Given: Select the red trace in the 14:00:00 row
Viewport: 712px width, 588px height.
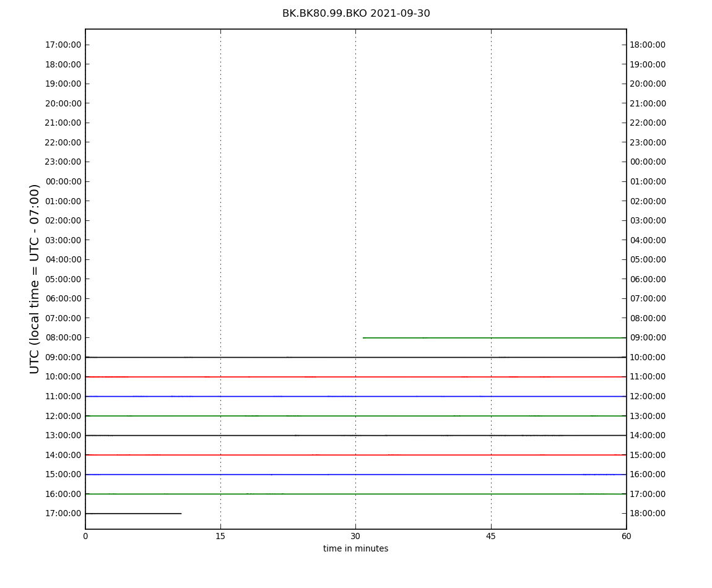Looking at the screenshot, I should pos(356,455).
